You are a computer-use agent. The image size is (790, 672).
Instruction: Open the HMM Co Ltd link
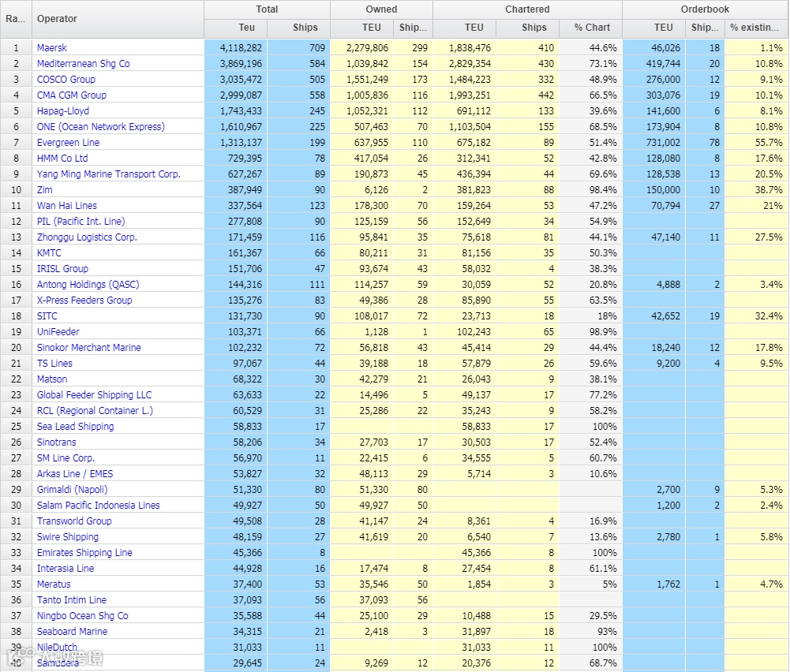click(x=62, y=158)
